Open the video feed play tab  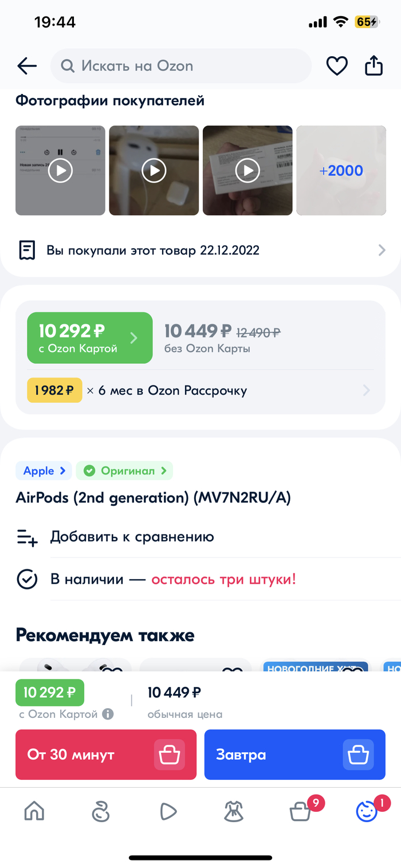(x=167, y=811)
